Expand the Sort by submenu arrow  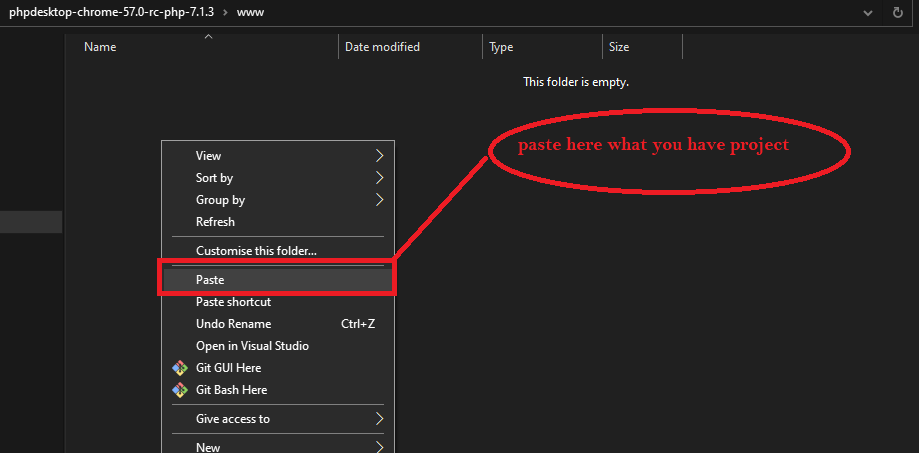click(x=379, y=178)
